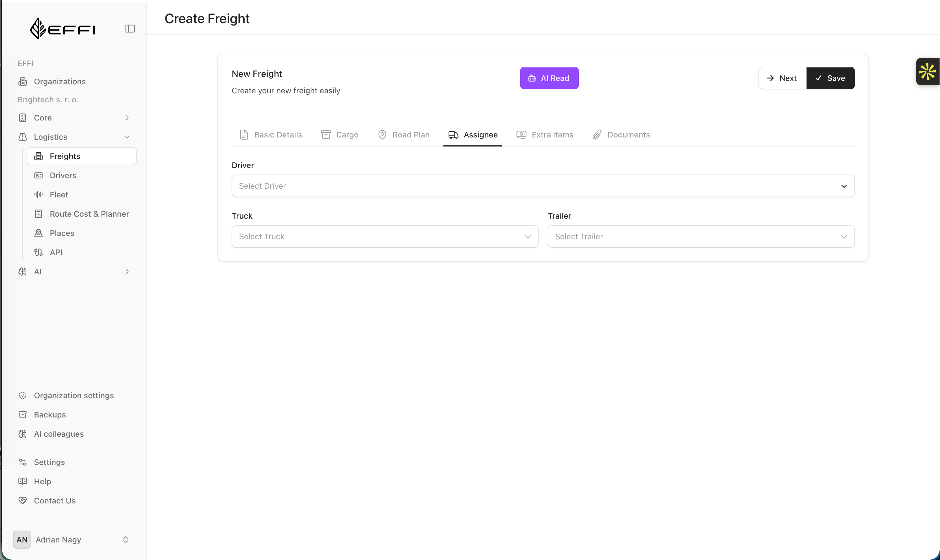Click the EFFI logo
The image size is (940, 560).
pyautogui.click(x=62, y=29)
